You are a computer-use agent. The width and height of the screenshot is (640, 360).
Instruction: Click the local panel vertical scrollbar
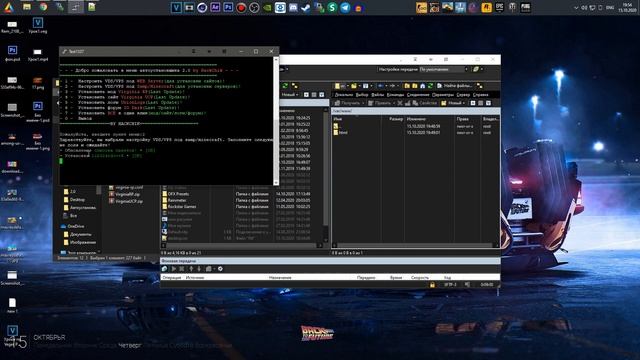pyautogui.click(x=326, y=176)
